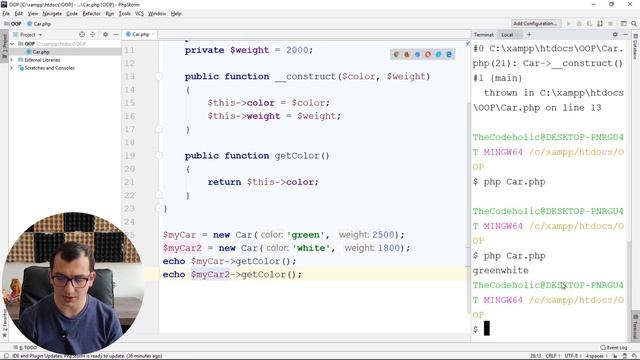Open the File menu

6,13
